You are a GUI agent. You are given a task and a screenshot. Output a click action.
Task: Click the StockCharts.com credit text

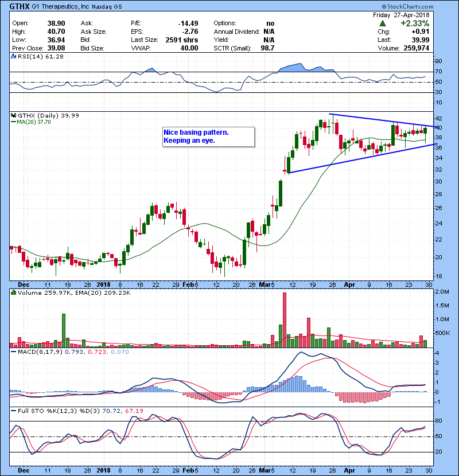coord(407,6)
